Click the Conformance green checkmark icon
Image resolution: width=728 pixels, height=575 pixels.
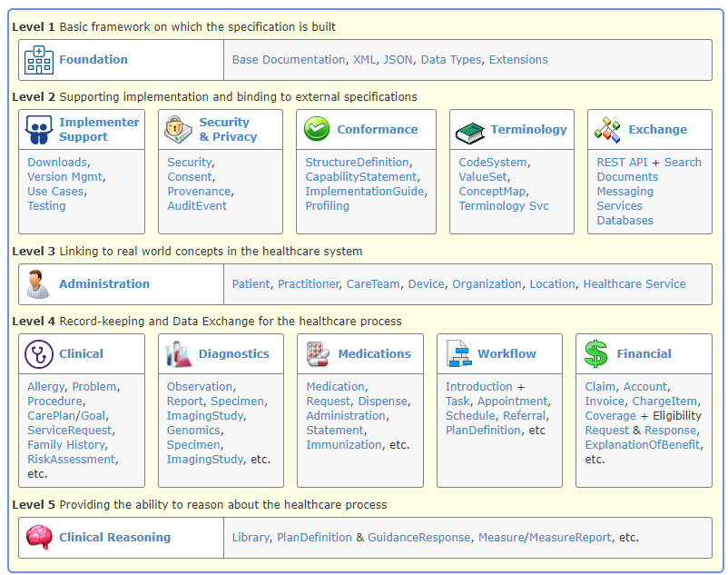pyautogui.click(x=317, y=130)
